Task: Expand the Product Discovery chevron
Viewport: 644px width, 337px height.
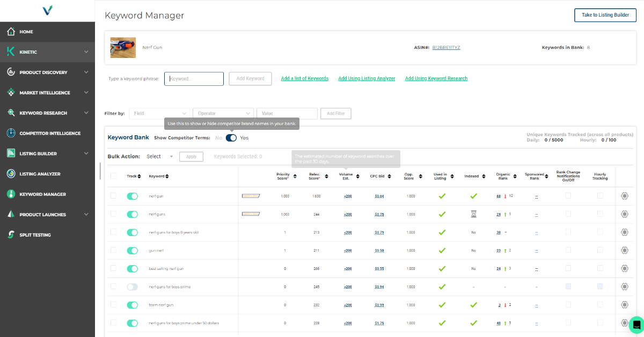Action: pos(86,72)
